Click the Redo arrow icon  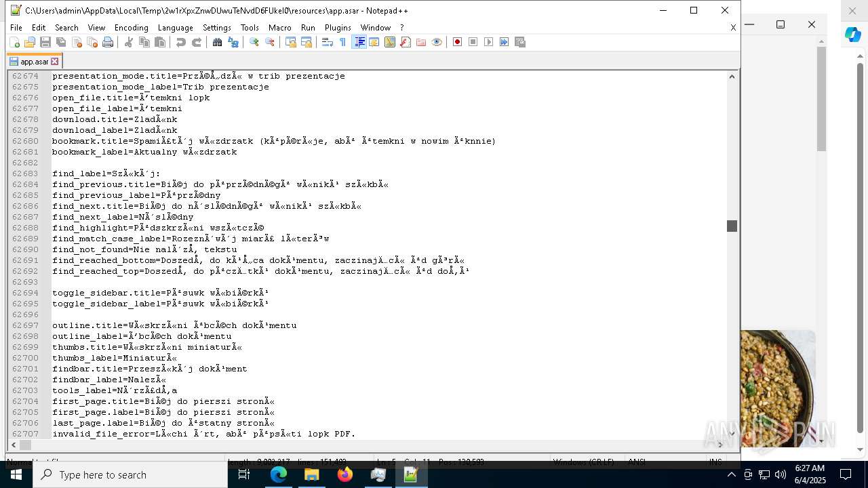(197, 42)
